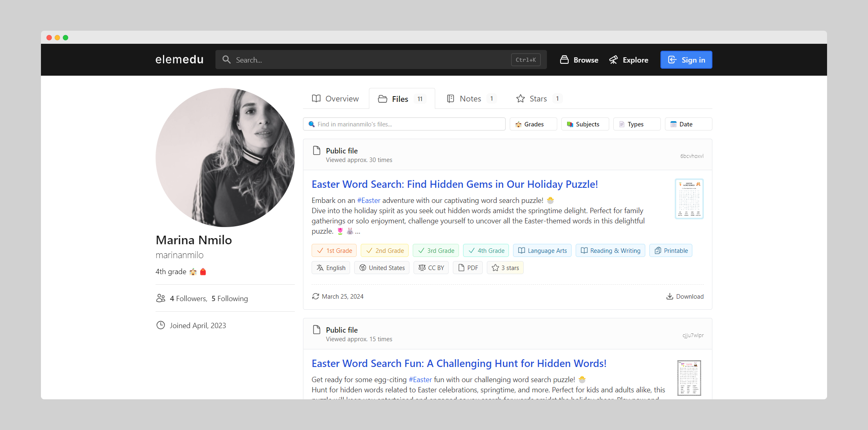Download the first Easter word search file

[685, 296]
